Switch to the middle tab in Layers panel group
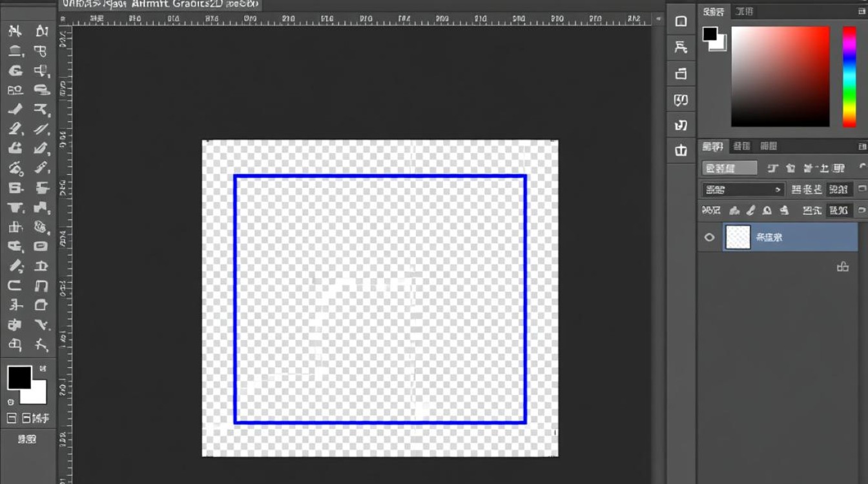The height and width of the screenshot is (484, 868). click(x=742, y=146)
